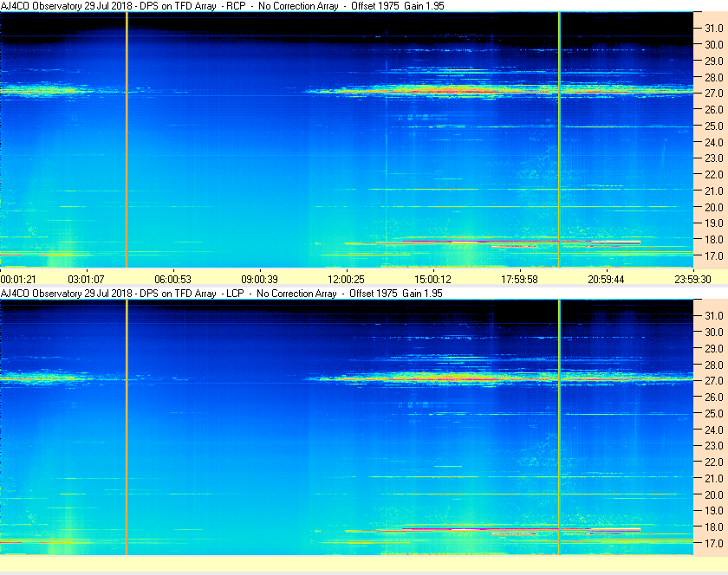Click time label 20:59:44

point(606,280)
